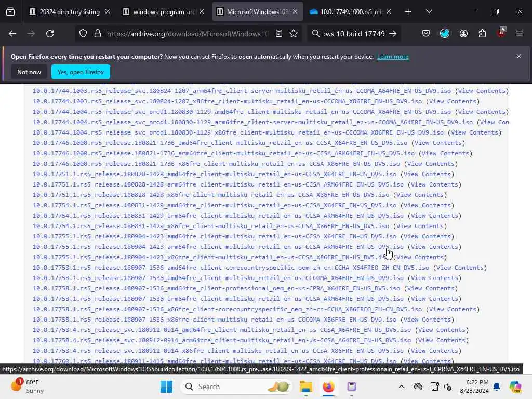Screen dimensions: 532x399
Task: Toggle reader view icon in address bar
Action: [279, 33]
